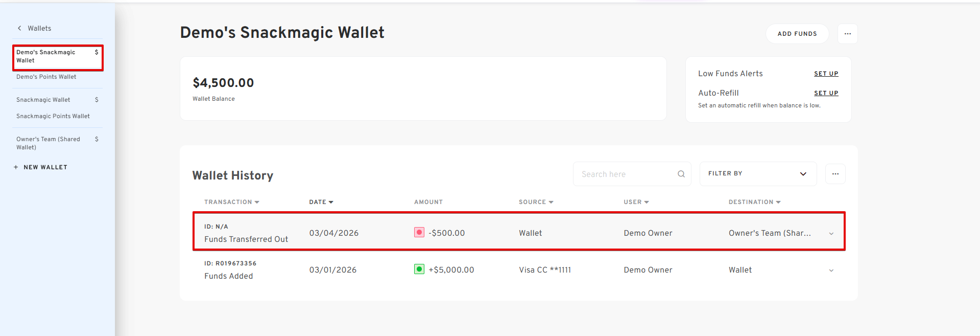Click the Search here input field

pyautogui.click(x=626, y=174)
